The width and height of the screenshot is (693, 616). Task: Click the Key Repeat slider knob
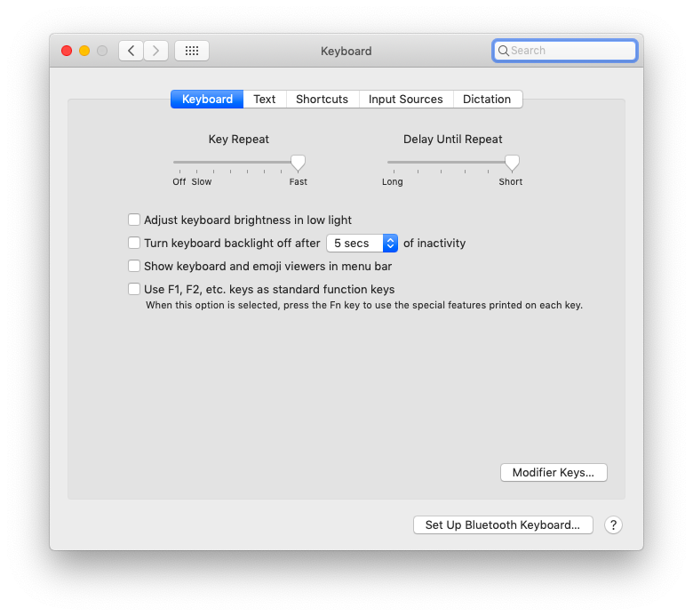(x=298, y=164)
